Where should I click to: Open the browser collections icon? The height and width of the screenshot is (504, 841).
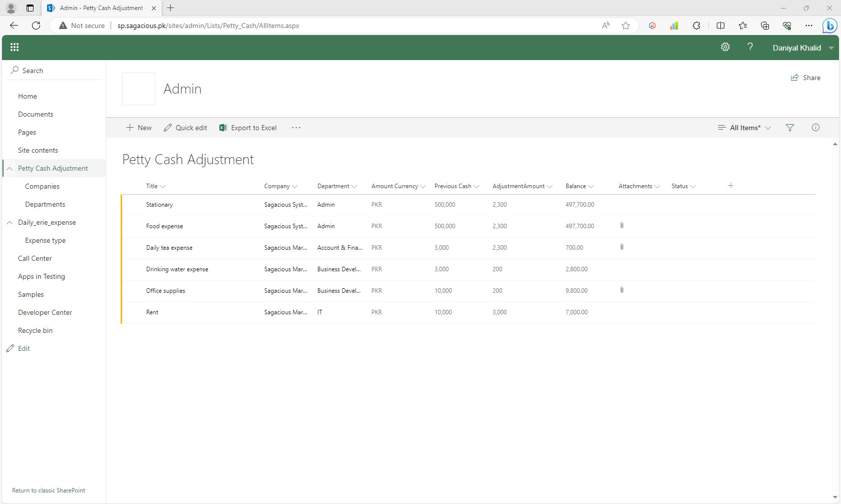click(x=765, y=26)
